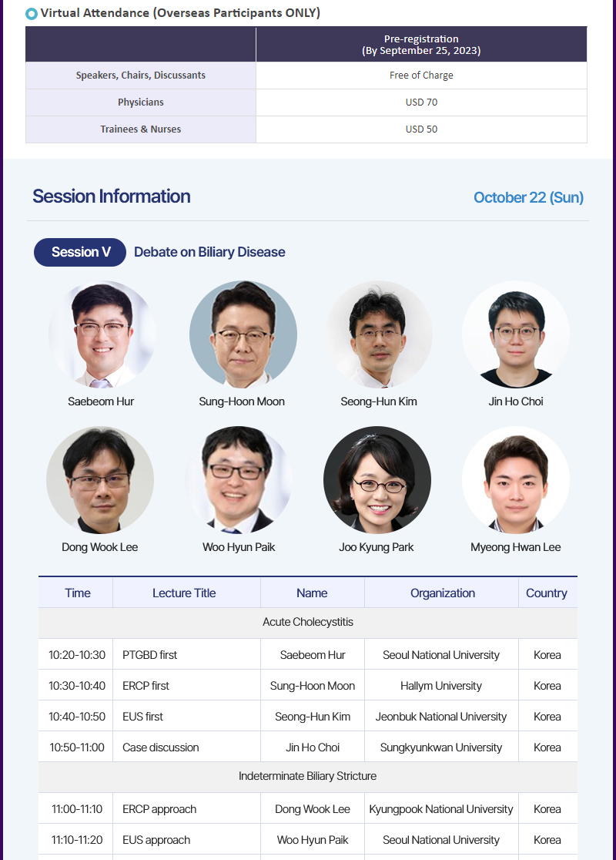Viewport: 616px width, 860px height.
Task: Click Myeong Hwan Lee's speaker photo
Action: [x=516, y=480]
